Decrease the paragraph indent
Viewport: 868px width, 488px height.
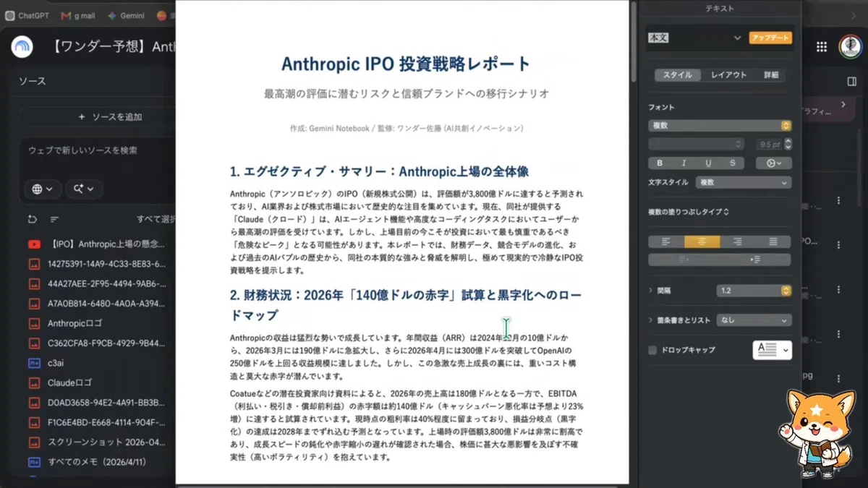(x=684, y=259)
